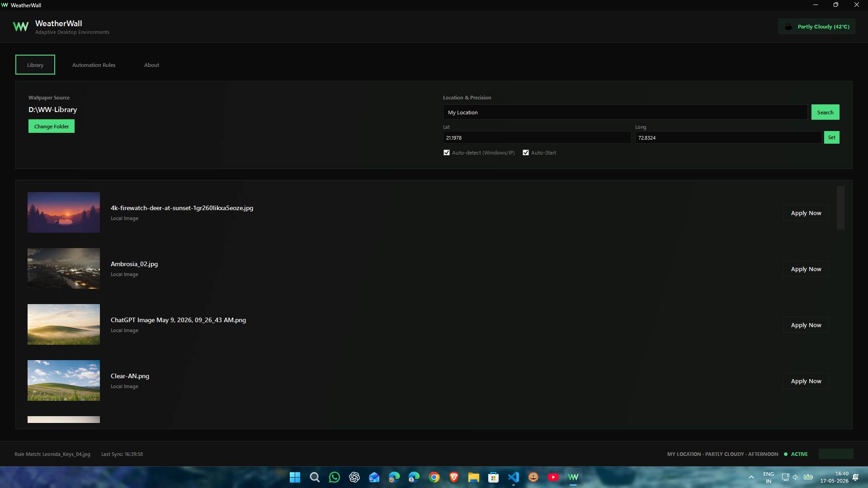Screen dimensions: 868x488
Task: Click the Set coordinates button
Action: (831, 137)
